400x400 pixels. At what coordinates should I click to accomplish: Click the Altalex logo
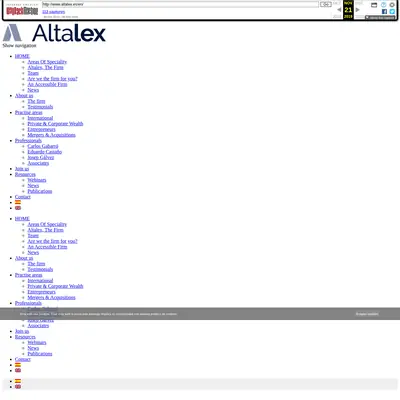coord(54,33)
